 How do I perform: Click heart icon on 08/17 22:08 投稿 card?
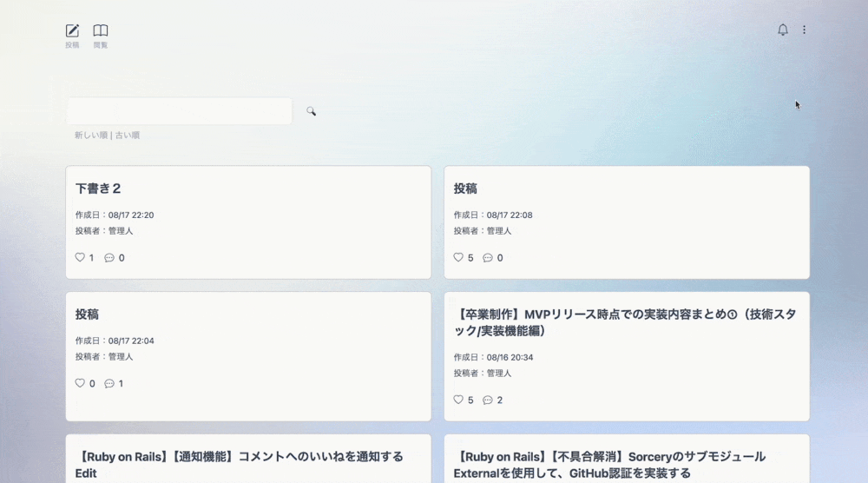tap(457, 257)
